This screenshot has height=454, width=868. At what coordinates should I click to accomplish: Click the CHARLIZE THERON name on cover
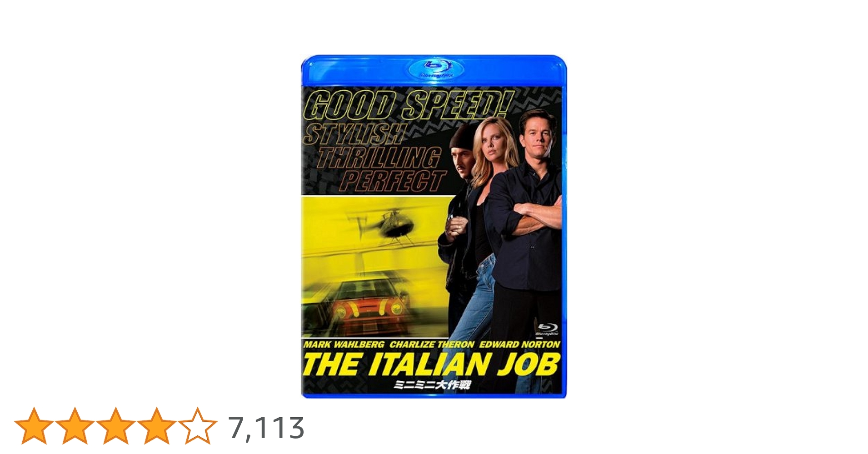click(432, 345)
